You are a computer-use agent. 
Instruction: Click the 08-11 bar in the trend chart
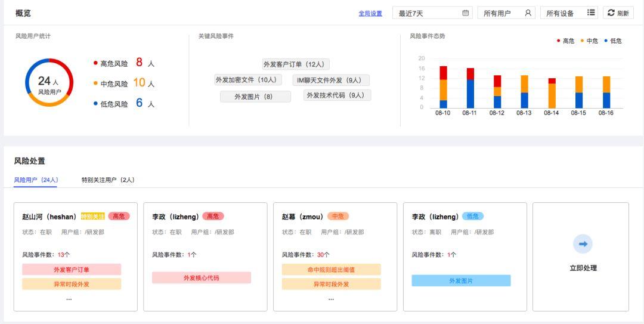[x=470, y=88]
